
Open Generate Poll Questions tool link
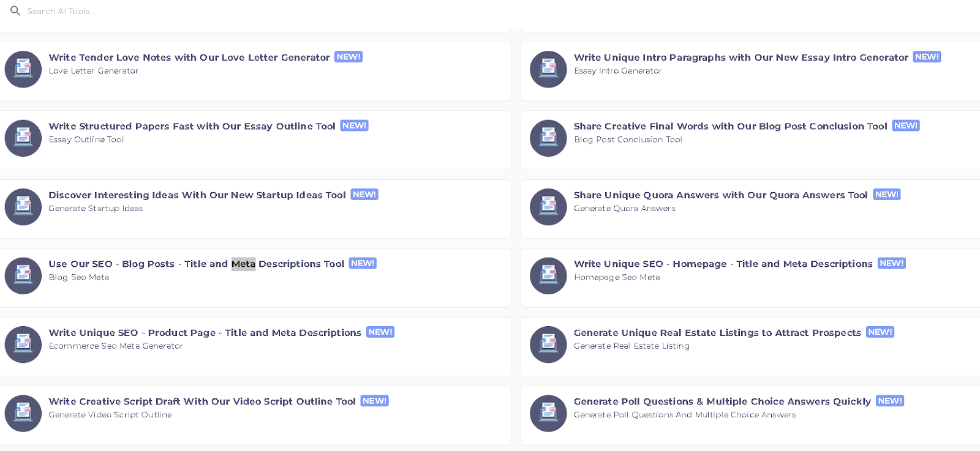point(722,401)
